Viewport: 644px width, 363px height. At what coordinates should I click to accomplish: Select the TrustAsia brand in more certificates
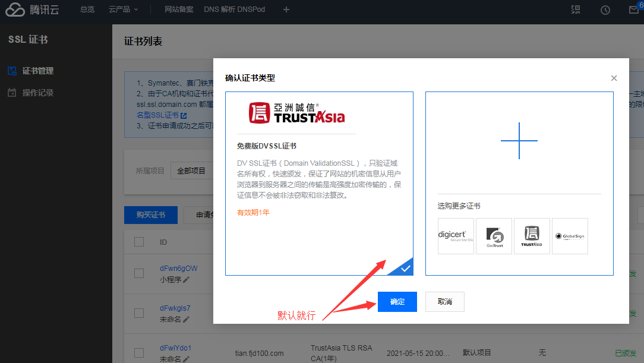tap(532, 236)
